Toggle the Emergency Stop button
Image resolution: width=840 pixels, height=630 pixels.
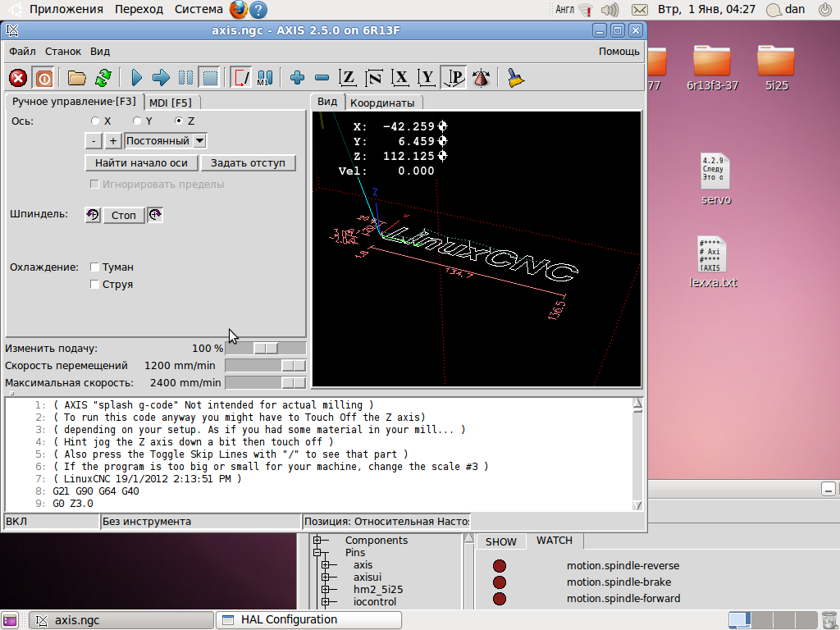(18, 78)
